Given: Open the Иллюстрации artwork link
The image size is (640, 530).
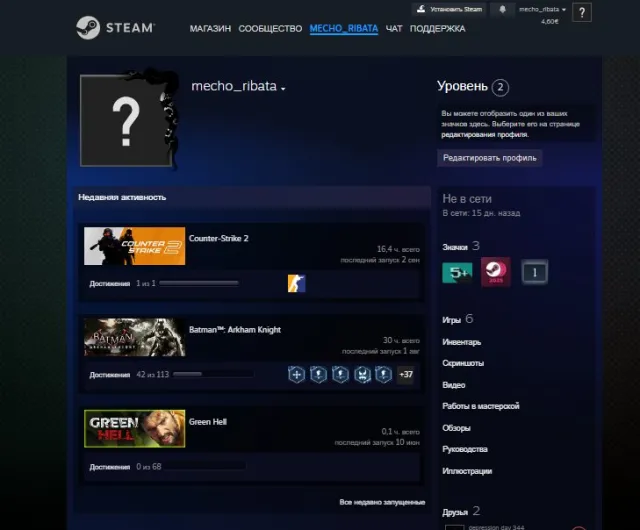Looking at the screenshot, I should [467, 471].
